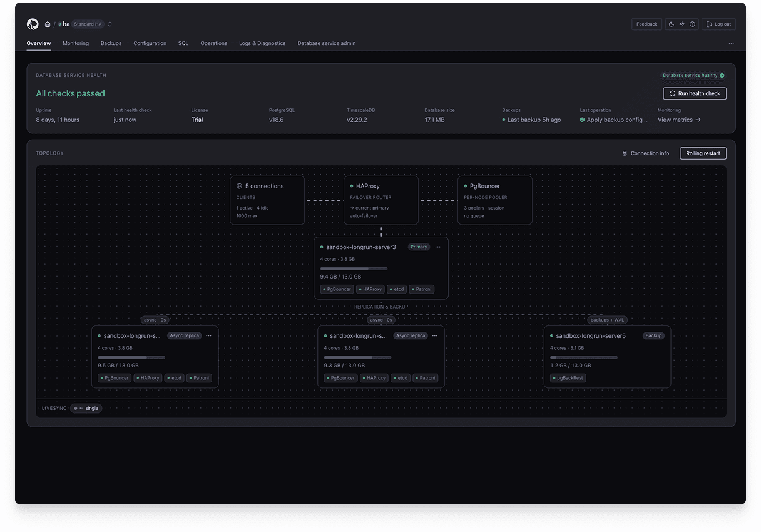Switch to the Monitoring tab
Image resolution: width=761 pixels, height=532 pixels.
(x=76, y=43)
